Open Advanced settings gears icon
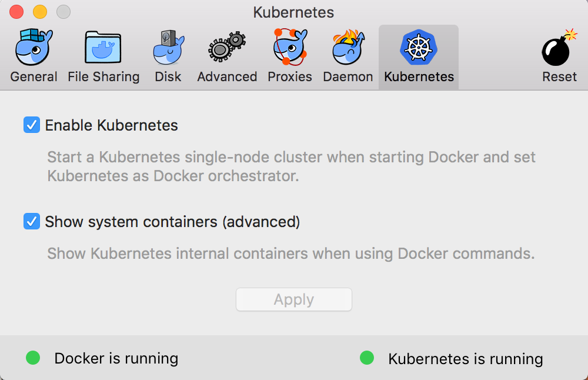588x380 pixels. [x=227, y=48]
